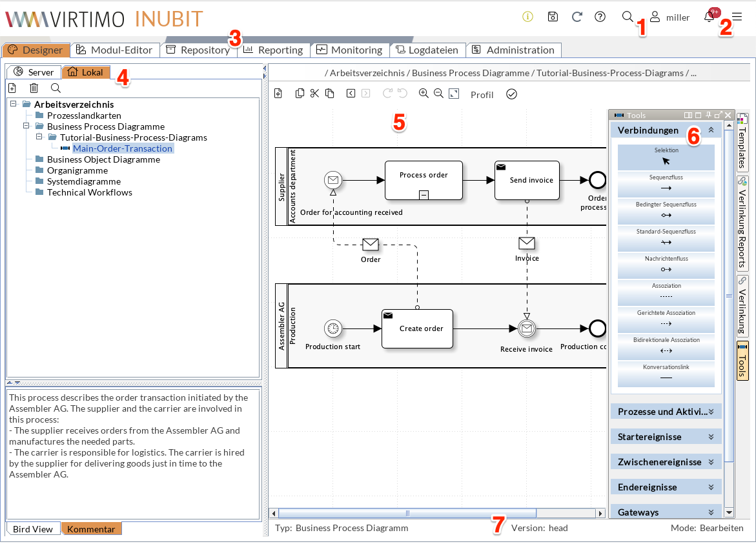The width and height of the screenshot is (756, 544).
Task: Switch to the Lokal workspace view
Action: click(x=86, y=72)
